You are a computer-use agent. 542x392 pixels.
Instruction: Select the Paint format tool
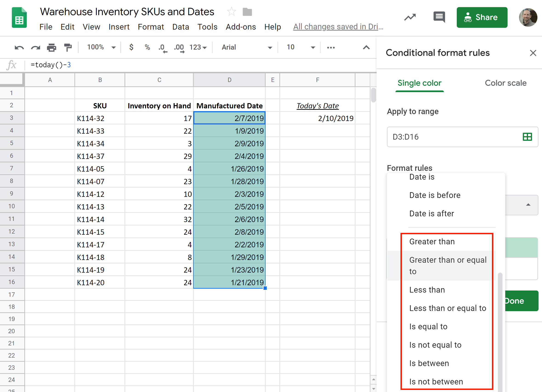(x=68, y=47)
